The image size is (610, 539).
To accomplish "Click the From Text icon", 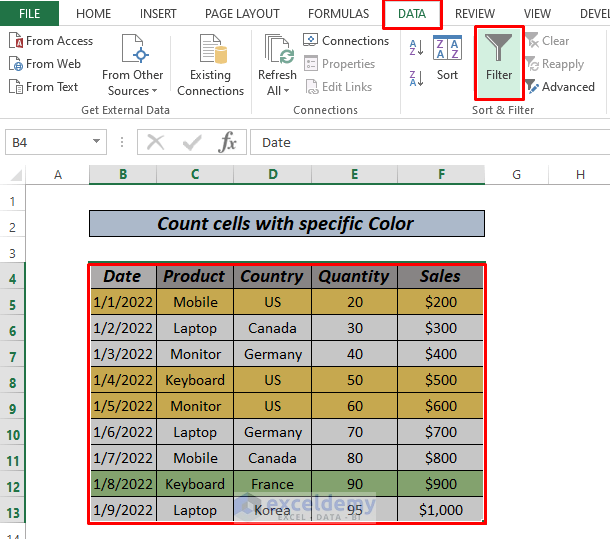I will [15, 87].
